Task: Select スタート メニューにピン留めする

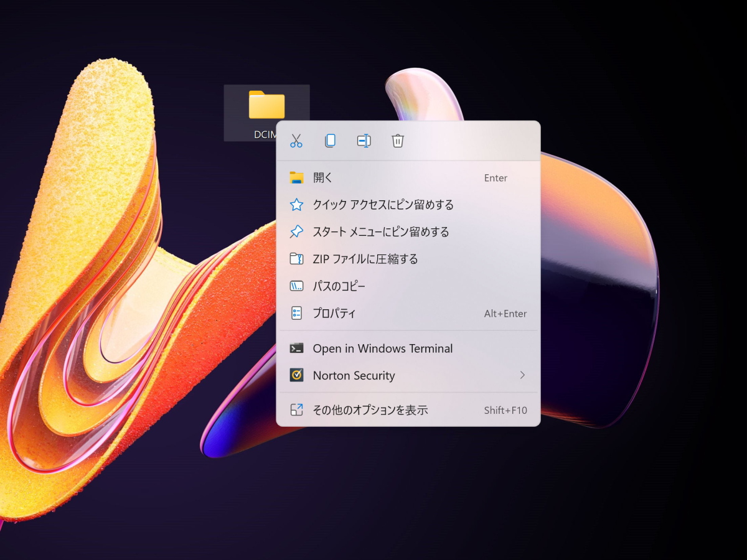Action: point(408,232)
